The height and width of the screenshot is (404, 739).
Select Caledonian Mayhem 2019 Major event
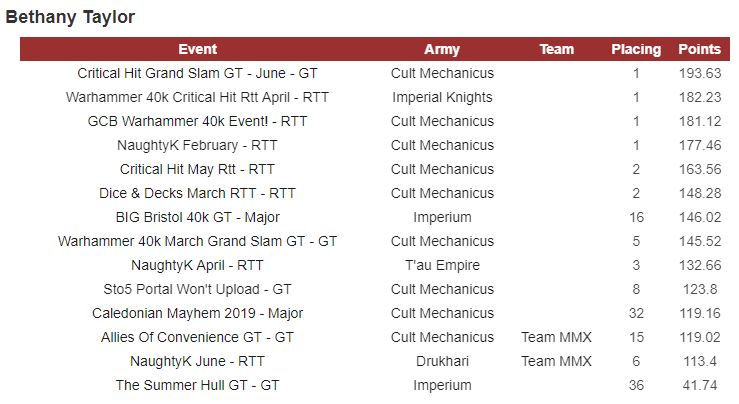coord(197,313)
